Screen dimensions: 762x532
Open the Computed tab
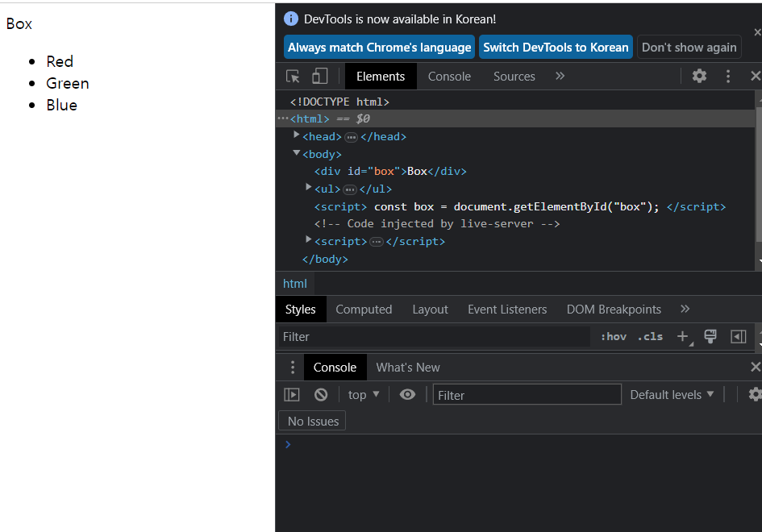click(364, 310)
